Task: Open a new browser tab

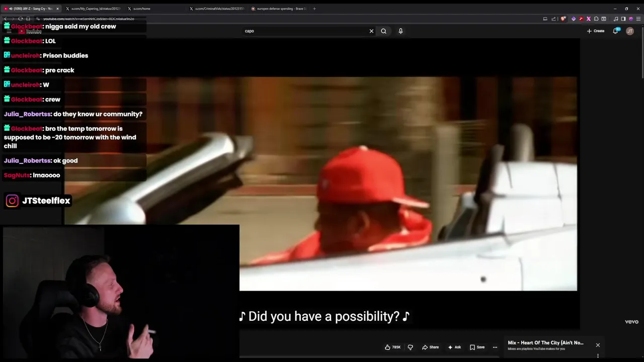Action: point(314,9)
